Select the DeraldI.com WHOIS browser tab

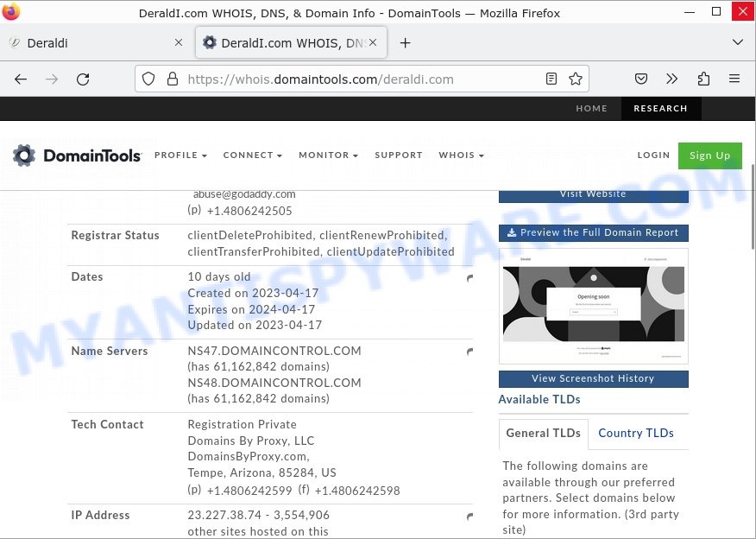(291, 43)
